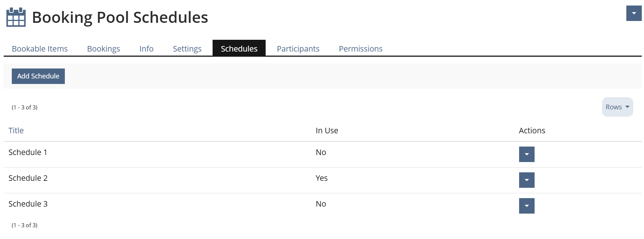The width and height of the screenshot is (644, 239).
Task: Switch to the Bookable Items tab
Action: [x=40, y=49]
